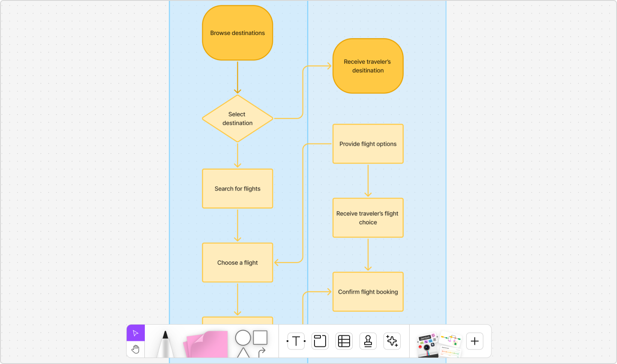Choose the circle shape tool
This screenshot has width=617, height=364.
click(x=243, y=338)
